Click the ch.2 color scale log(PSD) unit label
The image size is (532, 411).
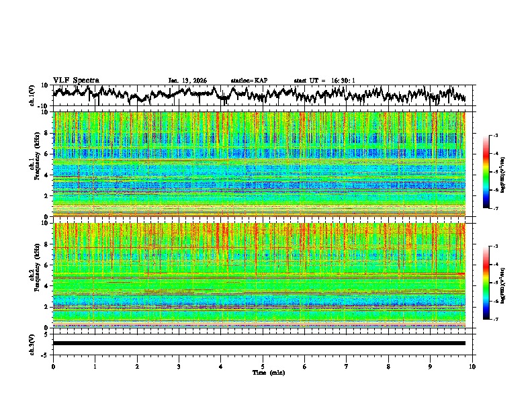click(503, 285)
